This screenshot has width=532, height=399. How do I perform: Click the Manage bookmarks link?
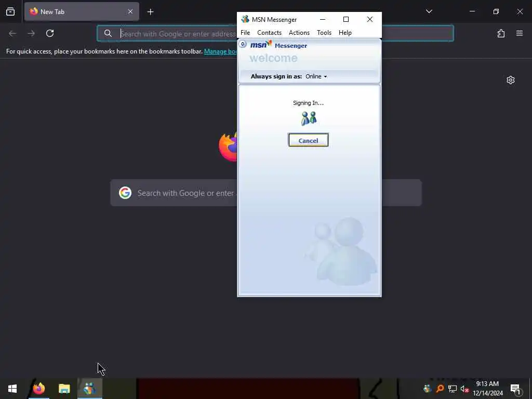tap(220, 51)
